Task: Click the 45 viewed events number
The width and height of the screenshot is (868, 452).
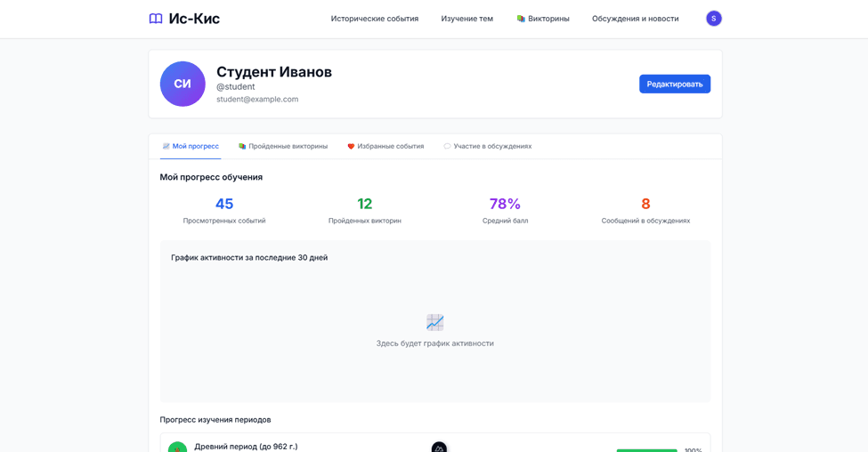Action: pos(224,204)
